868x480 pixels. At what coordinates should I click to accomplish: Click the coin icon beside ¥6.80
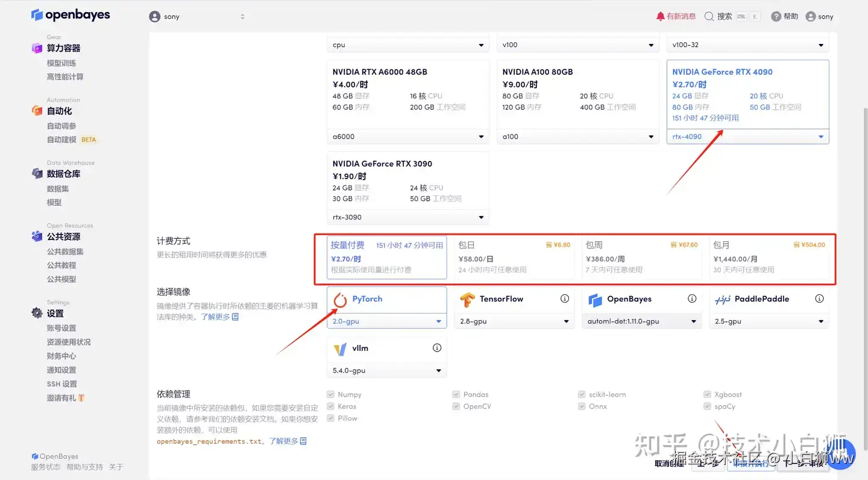549,245
